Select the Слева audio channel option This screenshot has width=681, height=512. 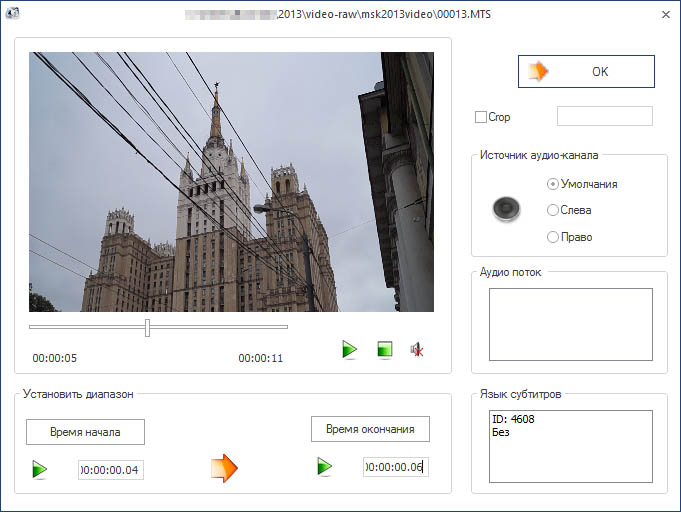tap(569, 210)
